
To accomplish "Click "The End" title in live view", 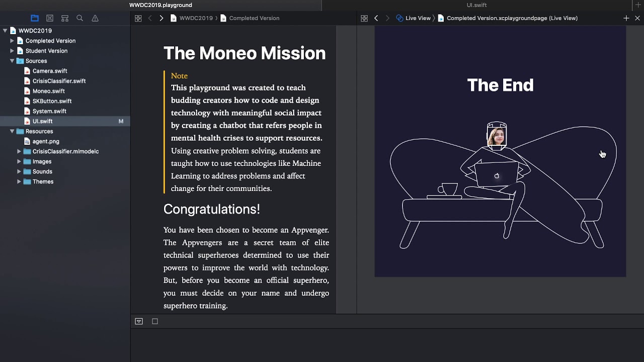I will click(500, 85).
